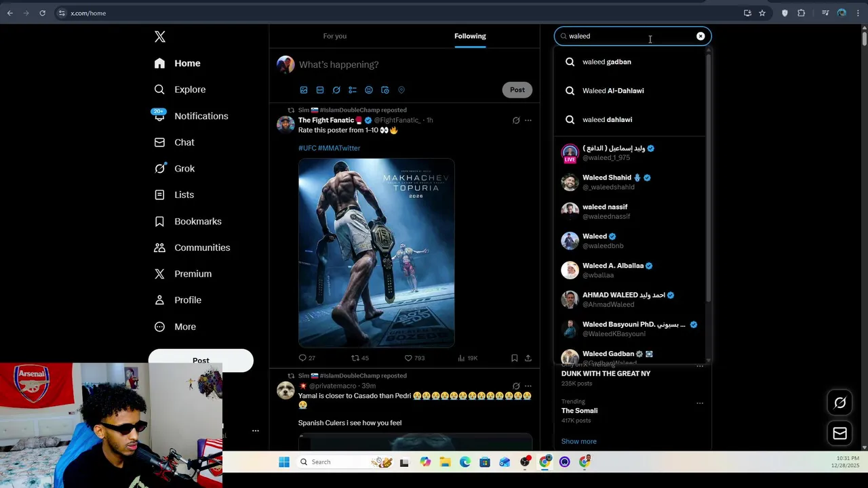Viewport: 868px width, 488px height.
Task: Select suggestion Waleed Al-Dahlawi
Action: pyautogui.click(x=629, y=90)
